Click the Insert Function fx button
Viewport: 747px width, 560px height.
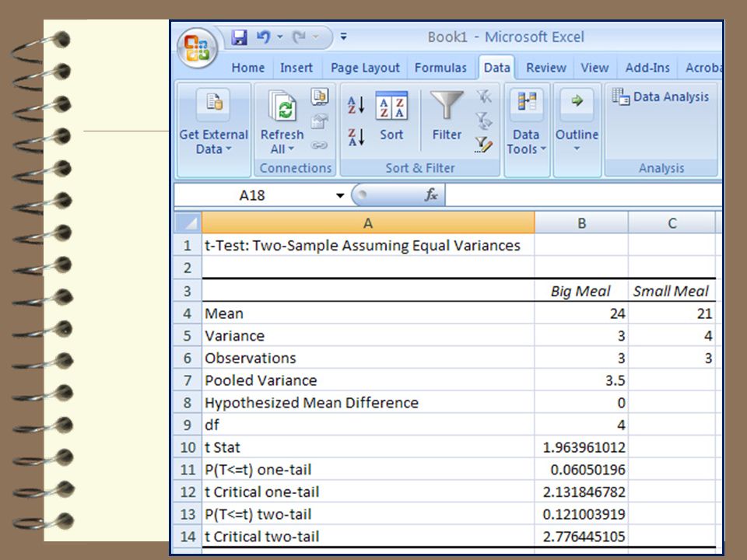[x=431, y=194]
